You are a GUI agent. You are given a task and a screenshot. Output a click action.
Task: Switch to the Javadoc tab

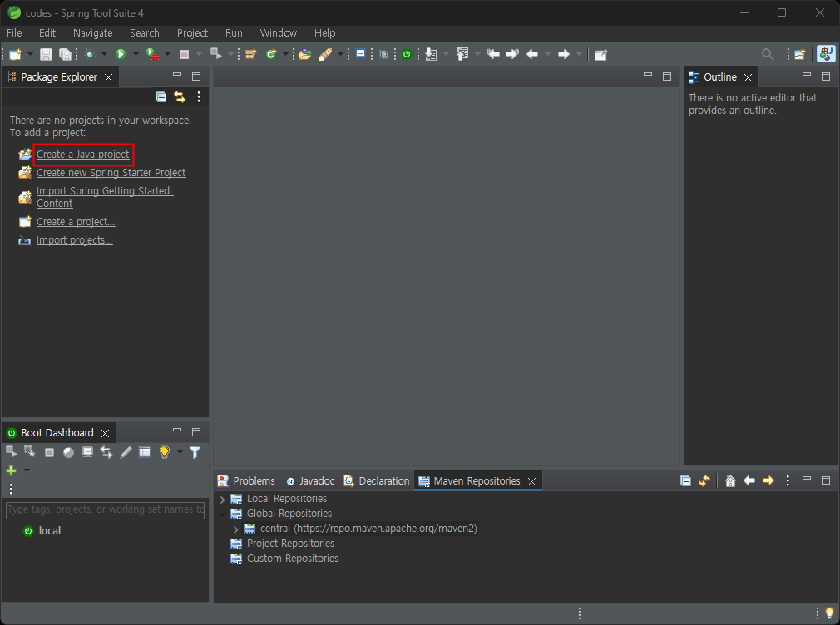point(310,481)
